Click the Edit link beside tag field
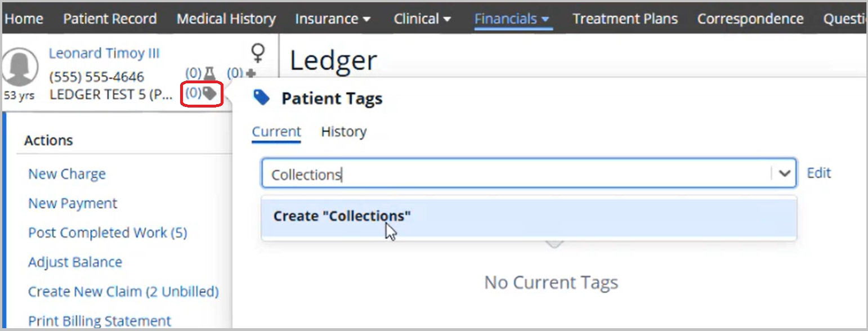The image size is (868, 331). [x=818, y=173]
